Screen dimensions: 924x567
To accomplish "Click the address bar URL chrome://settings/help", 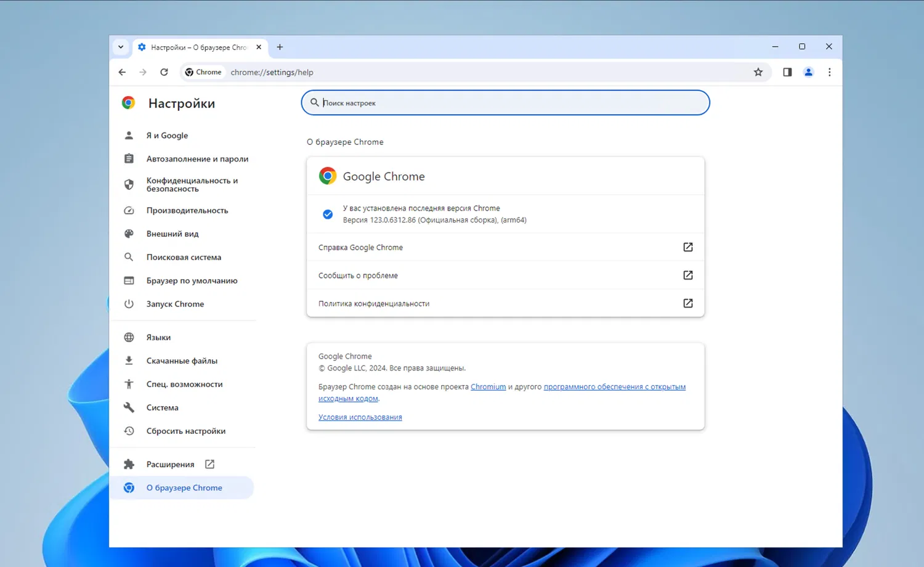I will (272, 72).
